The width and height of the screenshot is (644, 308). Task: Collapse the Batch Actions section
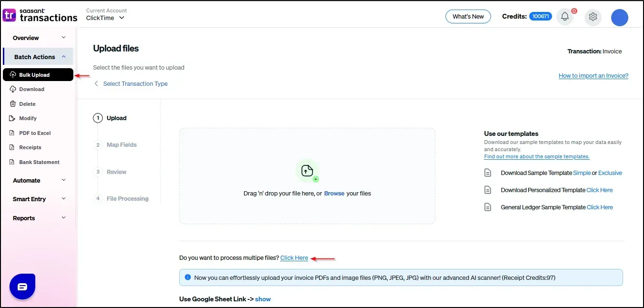pyautogui.click(x=39, y=57)
